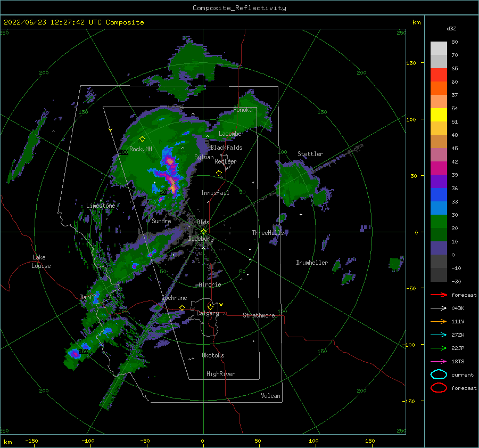479x448 pixels.
Task: Click the yellow diamond marker under Cochrane
Action: click(182, 307)
